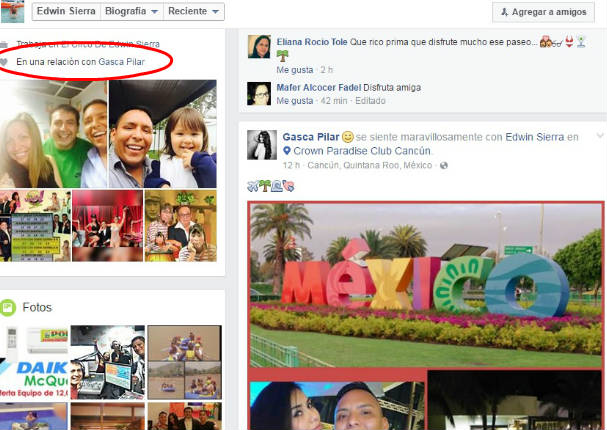Image resolution: width=607 pixels, height=430 pixels.
Task: Click Eliana Rocio Tole's profile picture
Action: 259,47
